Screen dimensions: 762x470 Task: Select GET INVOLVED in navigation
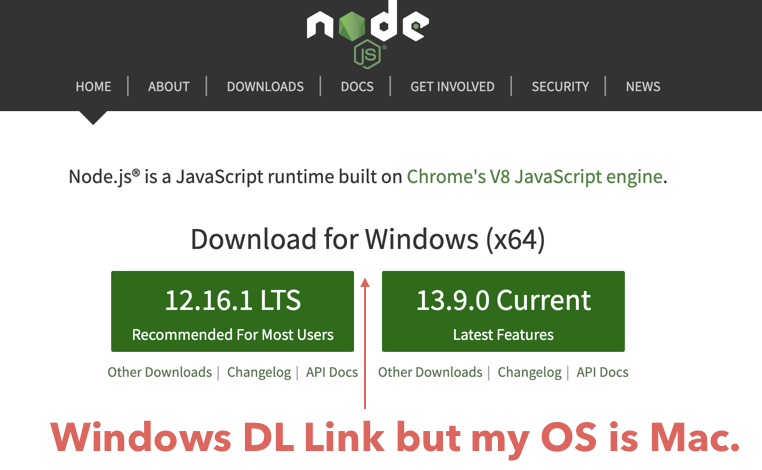tap(452, 87)
